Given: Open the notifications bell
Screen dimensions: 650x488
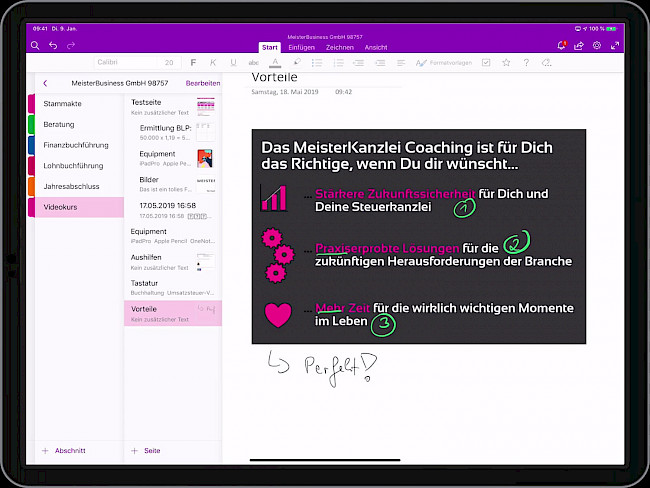Looking at the screenshot, I should (x=562, y=45).
